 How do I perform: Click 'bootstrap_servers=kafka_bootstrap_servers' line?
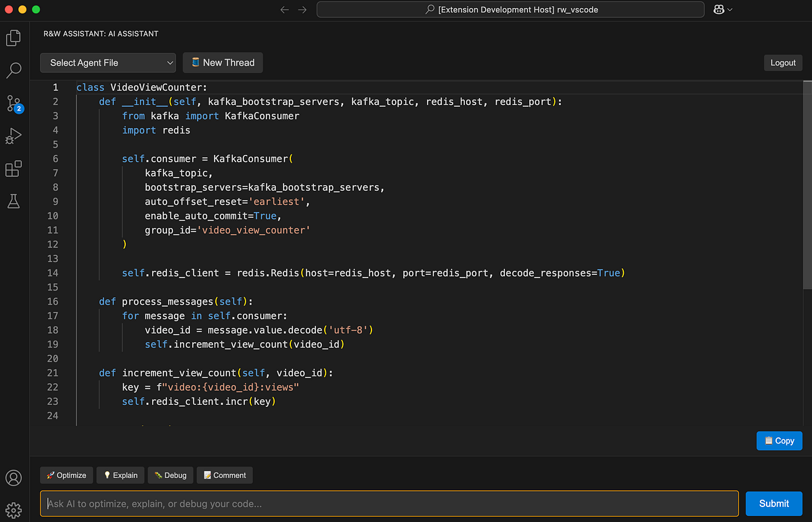point(265,188)
